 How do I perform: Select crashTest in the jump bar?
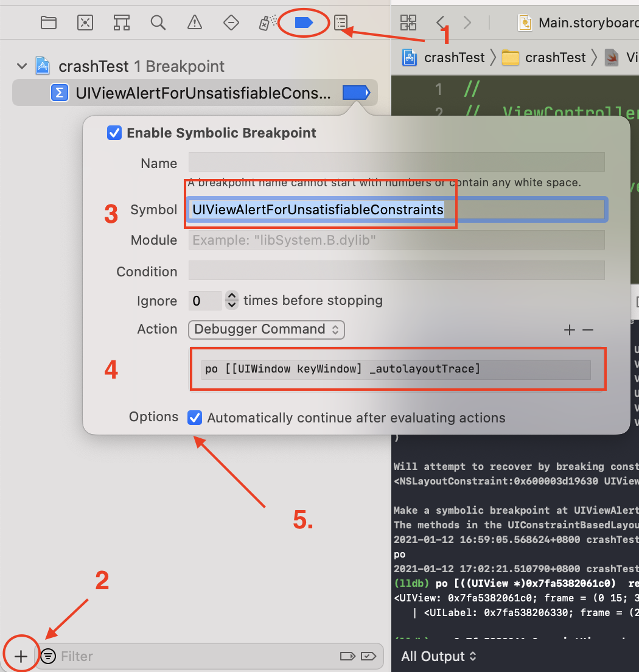click(454, 57)
